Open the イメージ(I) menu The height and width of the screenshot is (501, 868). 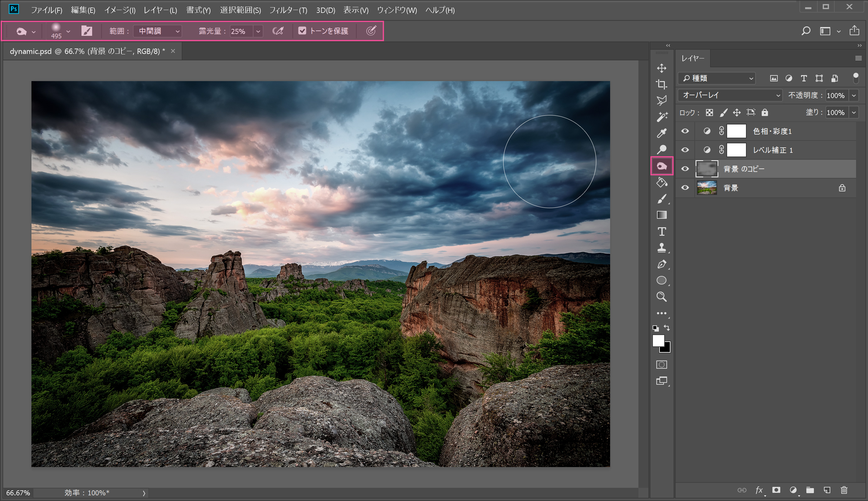[x=120, y=10]
